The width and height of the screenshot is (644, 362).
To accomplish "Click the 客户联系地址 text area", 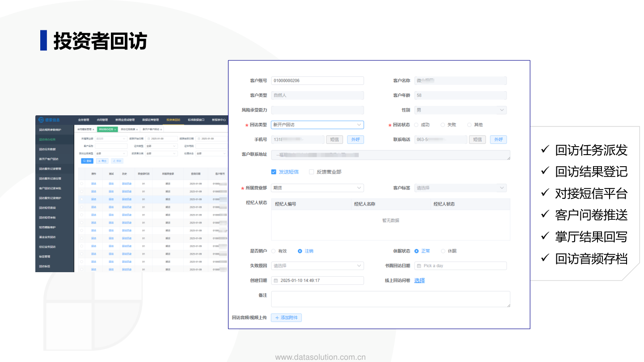I will tap(390, 155).
